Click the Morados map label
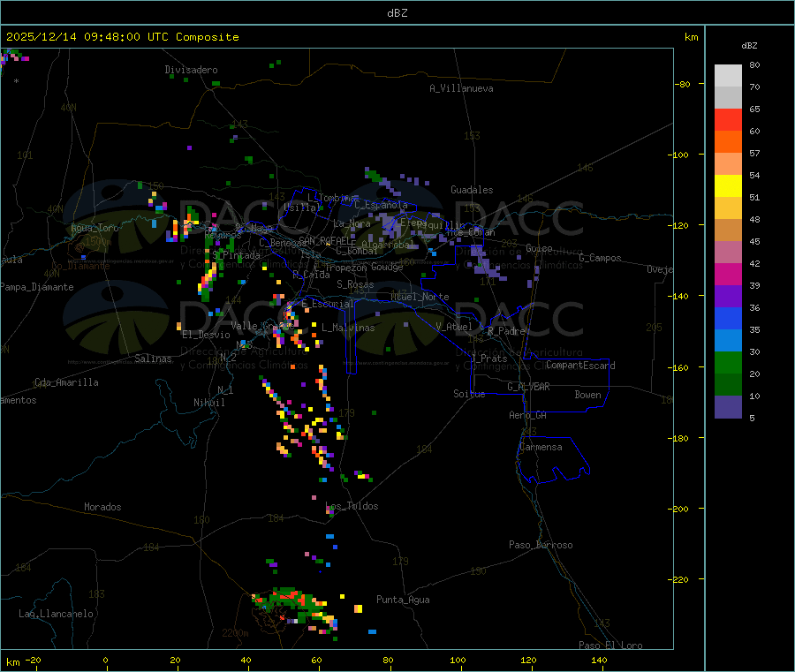This screenshot has height=672, width=795. click(x=102, y=507)
